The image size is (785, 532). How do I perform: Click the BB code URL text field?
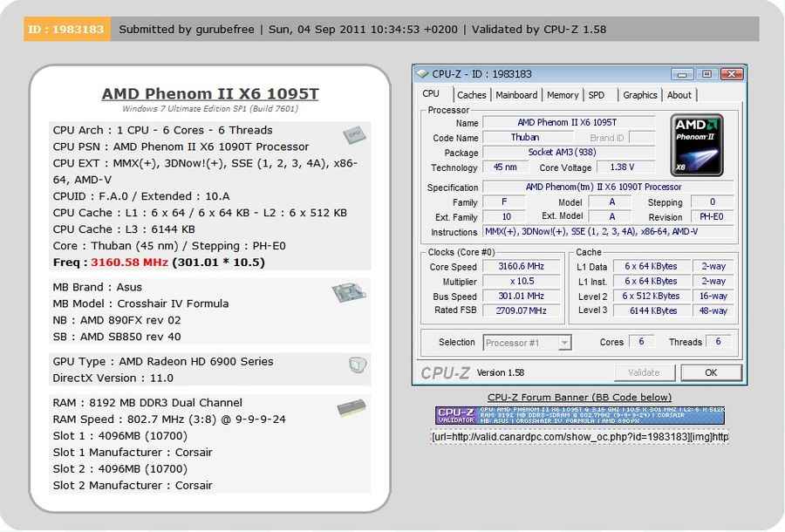[x=580, y=436]
